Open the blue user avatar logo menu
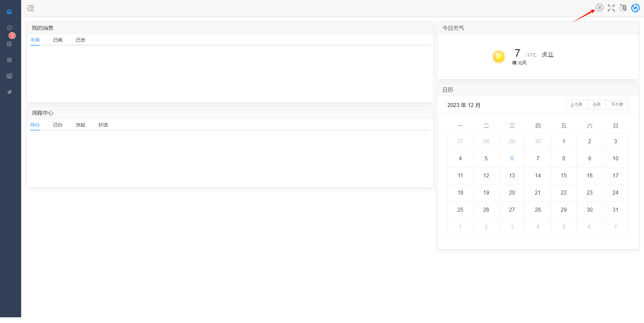The height and width of the screenshot is (323, 644). click(635, 8)
